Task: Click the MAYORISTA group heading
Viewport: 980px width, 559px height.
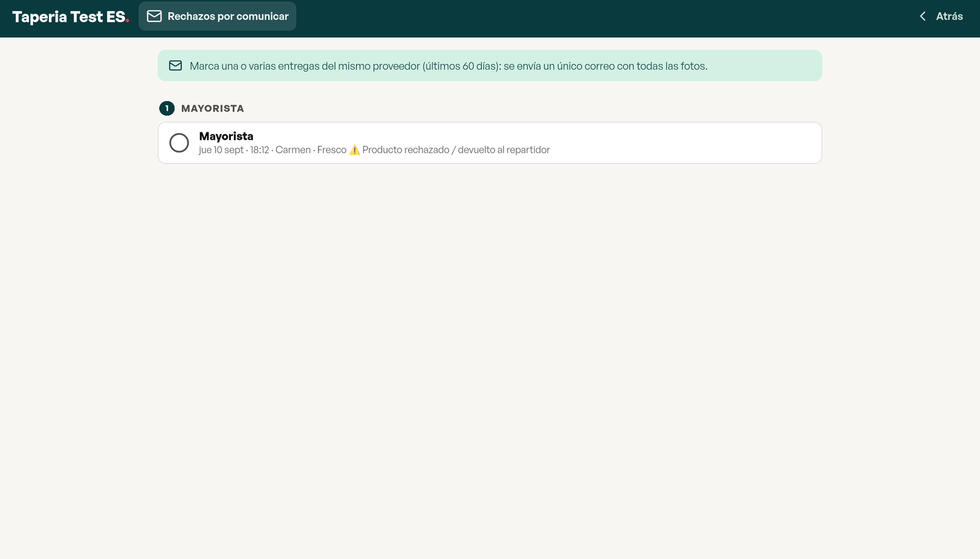Action: 213,108
